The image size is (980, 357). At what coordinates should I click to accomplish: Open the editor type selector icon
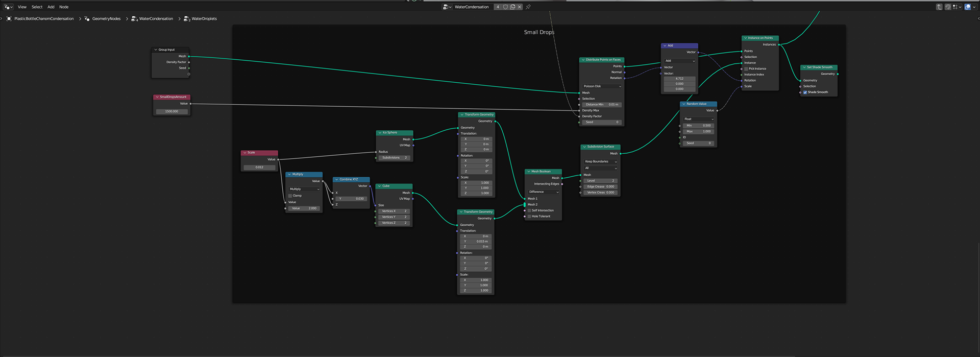click(x=8, y=7)
